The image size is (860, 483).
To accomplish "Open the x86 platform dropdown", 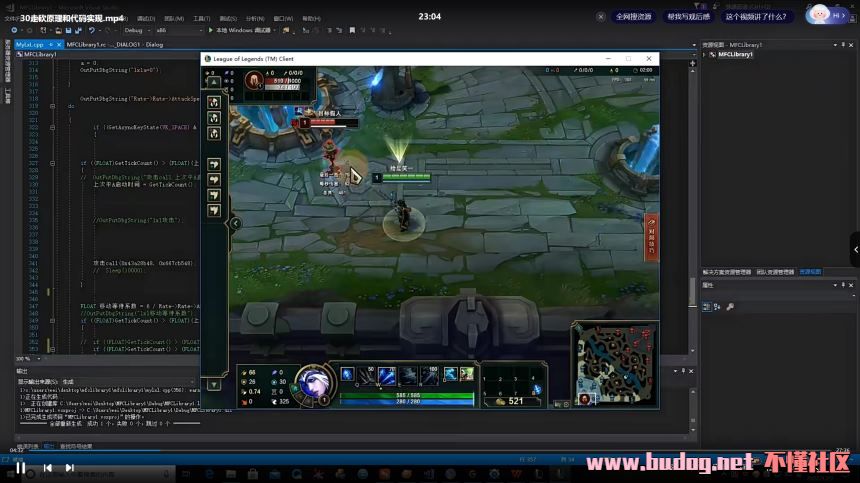I will point(178,30).
